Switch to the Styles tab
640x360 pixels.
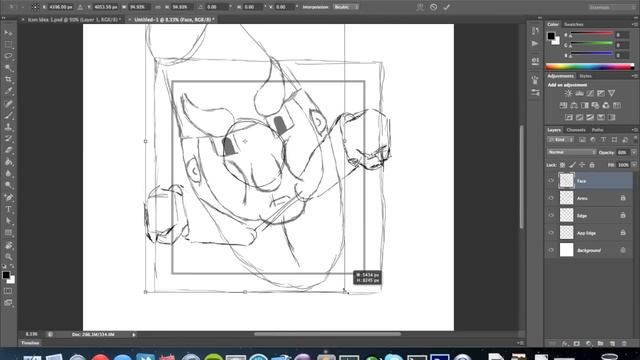coord(585,76)
